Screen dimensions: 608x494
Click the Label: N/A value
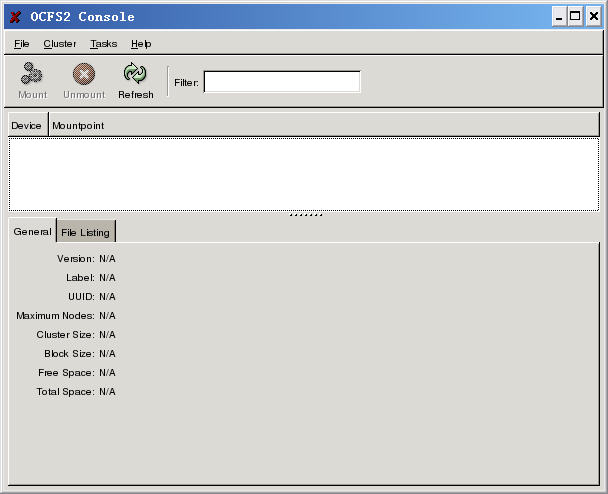(x=107, y=278)
